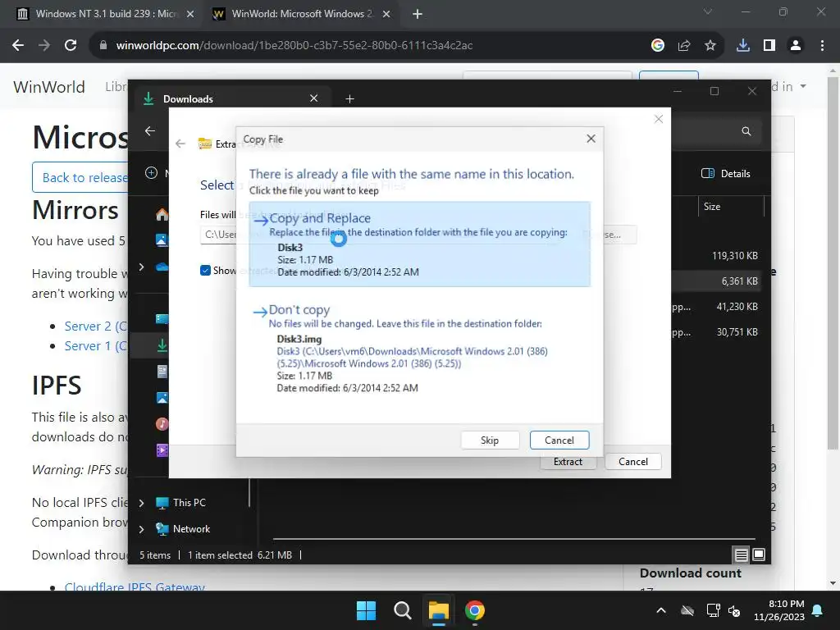Switch to WinWorld Microsoft Windows tab
840x630 pixels.
(x=302, y=14)
